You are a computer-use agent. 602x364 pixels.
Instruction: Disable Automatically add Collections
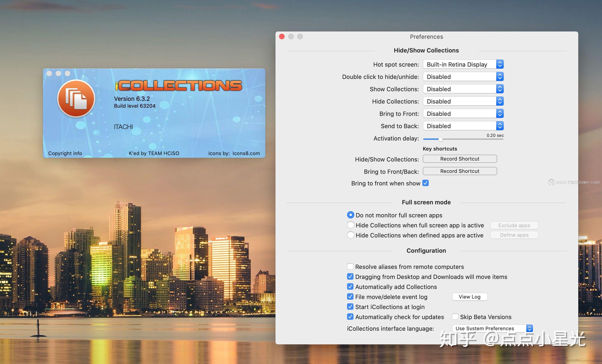coord(350,286)
